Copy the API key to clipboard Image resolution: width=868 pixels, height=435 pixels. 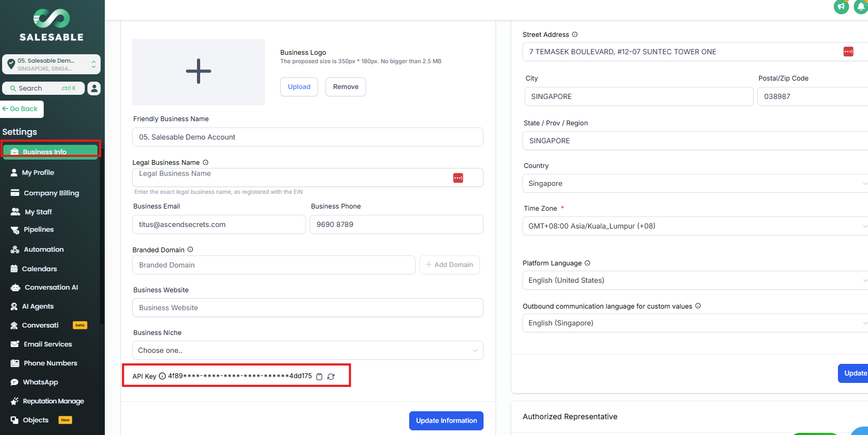[x=319, y=377]
